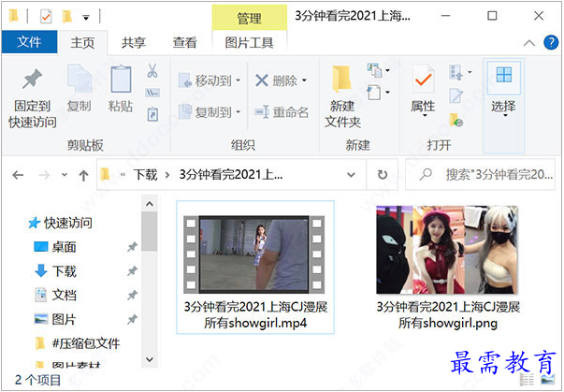564x392 pixels.
Task: Open the 文件 menu tab
Action: pos(29,42)
